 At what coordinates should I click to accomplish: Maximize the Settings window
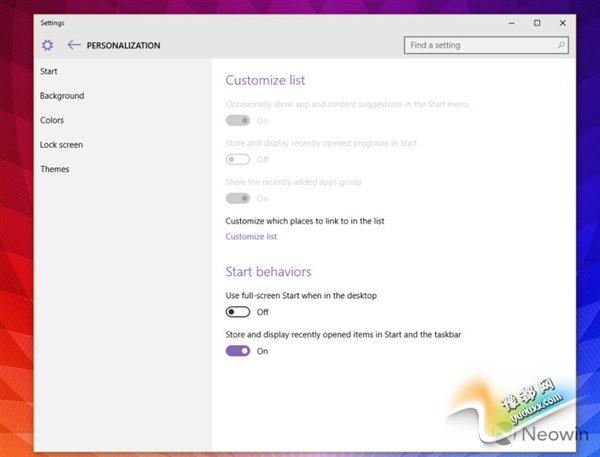[x=537, y=22]
